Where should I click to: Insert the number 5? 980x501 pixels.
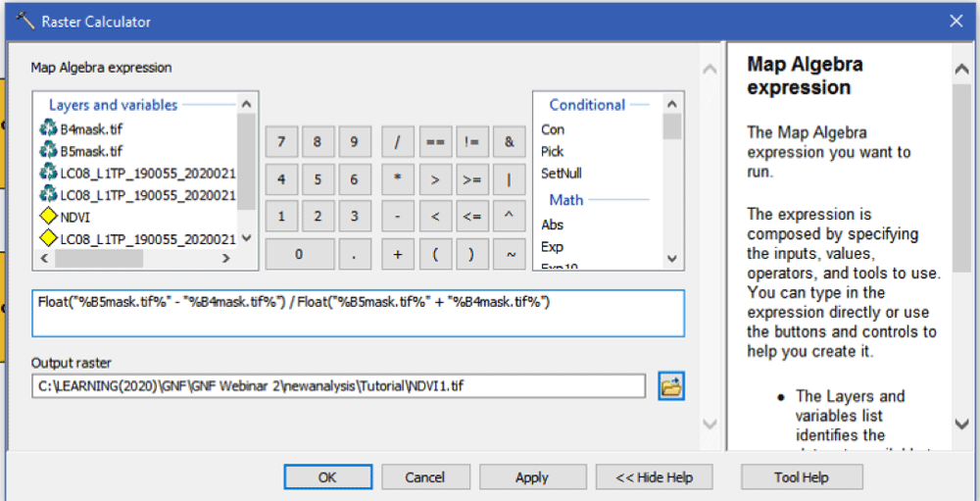tap(318, 179)
